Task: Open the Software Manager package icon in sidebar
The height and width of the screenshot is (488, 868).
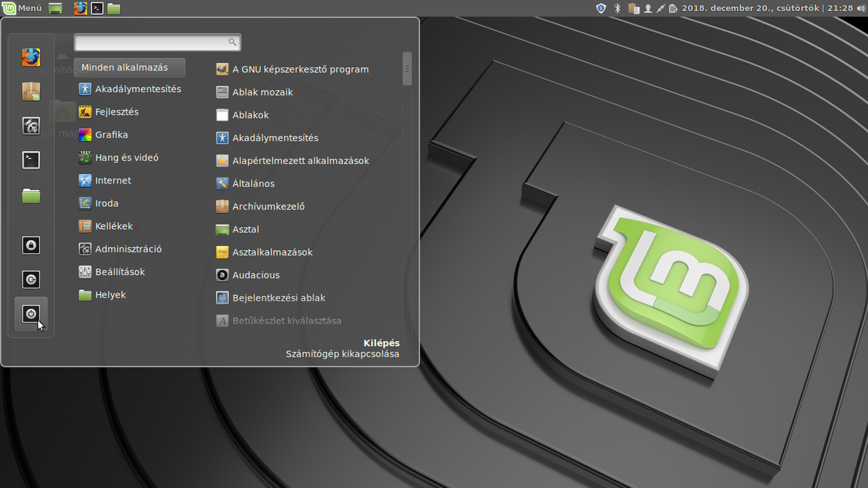Action: 31,91
